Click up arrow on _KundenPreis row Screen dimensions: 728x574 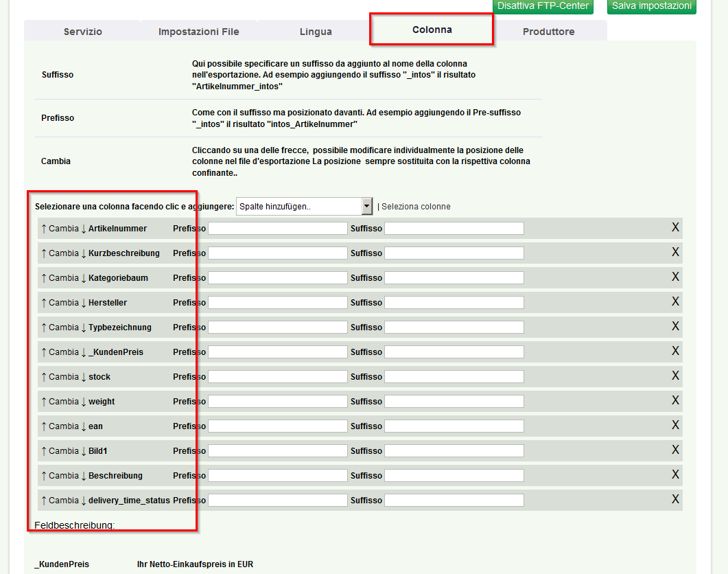click(44, 352)
